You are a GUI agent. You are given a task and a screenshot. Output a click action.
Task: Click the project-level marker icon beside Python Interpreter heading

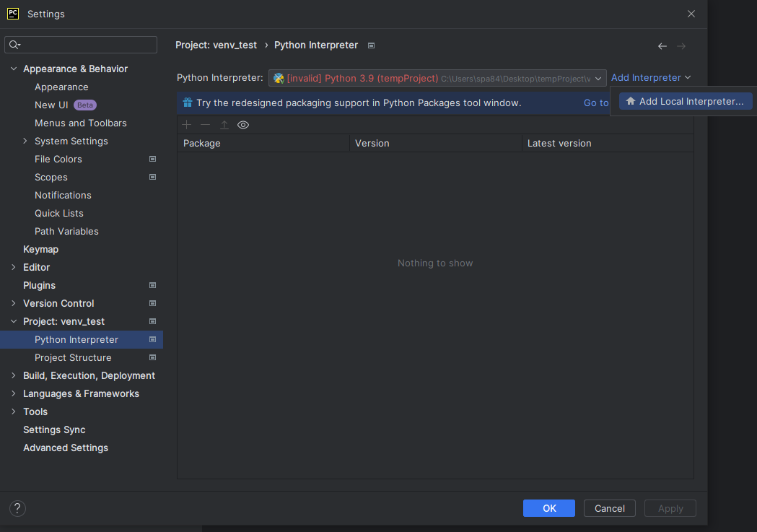[x=371, y=45]
